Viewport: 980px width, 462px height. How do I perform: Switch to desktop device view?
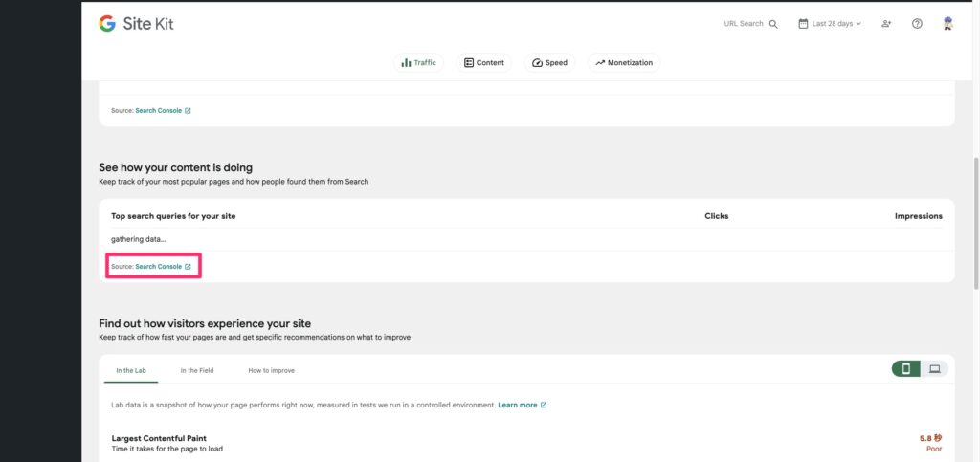[934, 369]
